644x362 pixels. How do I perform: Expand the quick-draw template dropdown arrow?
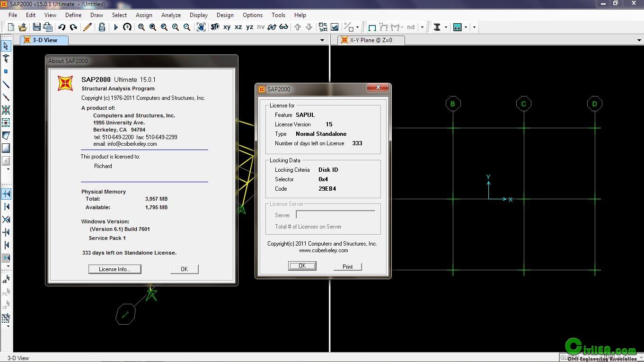pyautogui.click(x=402, y=27)
